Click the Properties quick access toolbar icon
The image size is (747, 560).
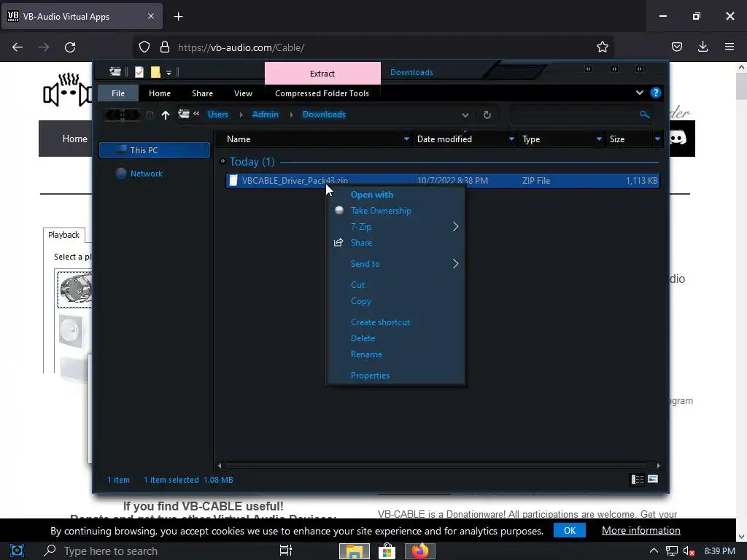[139, 72]
